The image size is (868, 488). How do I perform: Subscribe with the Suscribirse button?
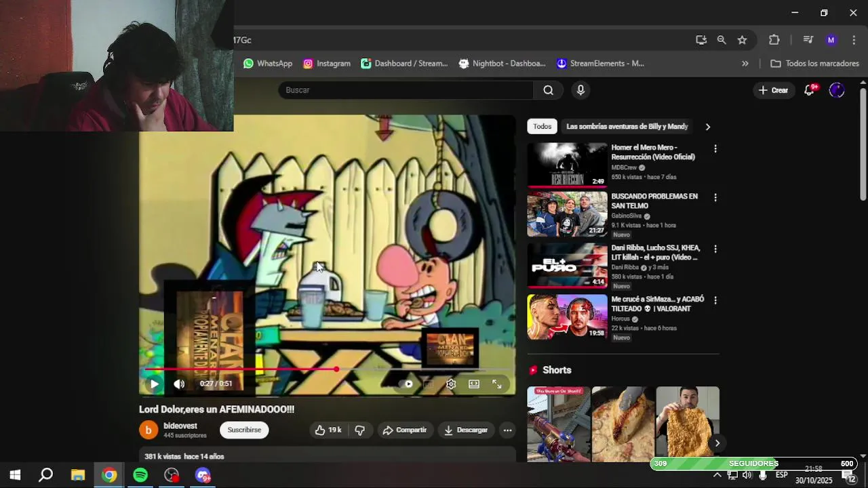pos(244,430)
